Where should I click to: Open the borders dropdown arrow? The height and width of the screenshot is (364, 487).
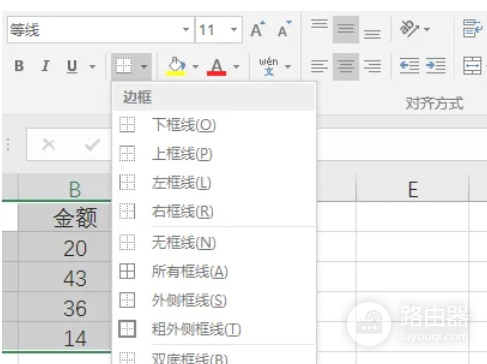(144, 67)
